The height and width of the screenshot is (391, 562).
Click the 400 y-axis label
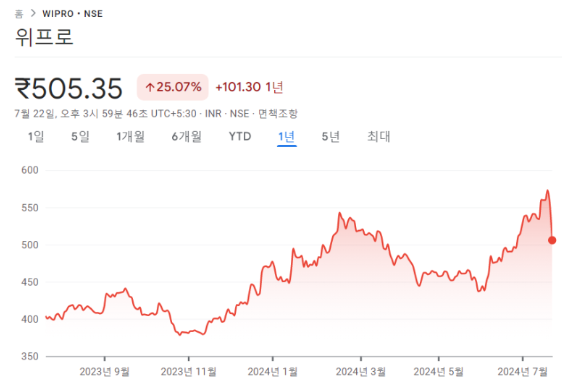click(x=30, y=319)
